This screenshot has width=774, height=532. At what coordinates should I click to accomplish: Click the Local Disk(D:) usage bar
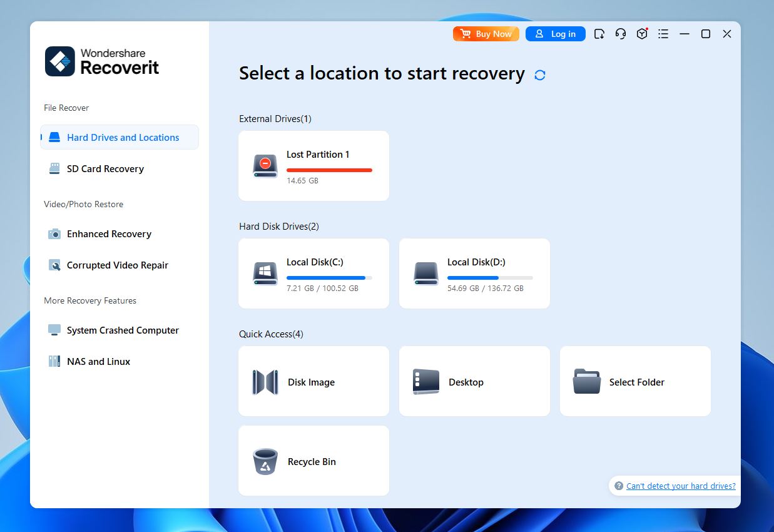click(x=490, y=278)
